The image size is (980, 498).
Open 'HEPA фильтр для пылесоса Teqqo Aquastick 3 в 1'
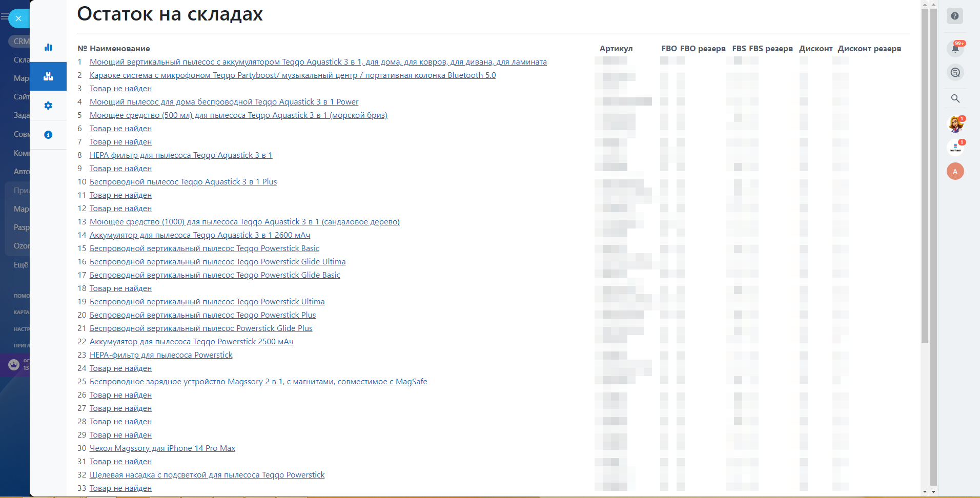[181, 155]
